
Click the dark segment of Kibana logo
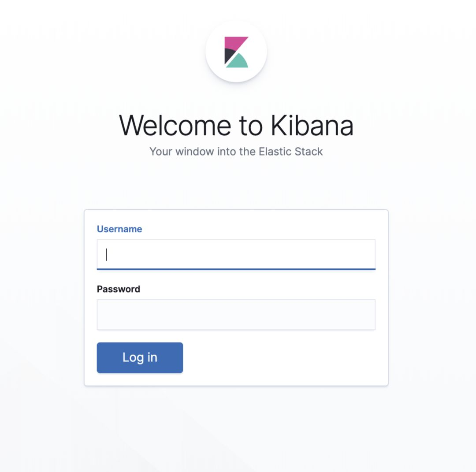[228, 56]
